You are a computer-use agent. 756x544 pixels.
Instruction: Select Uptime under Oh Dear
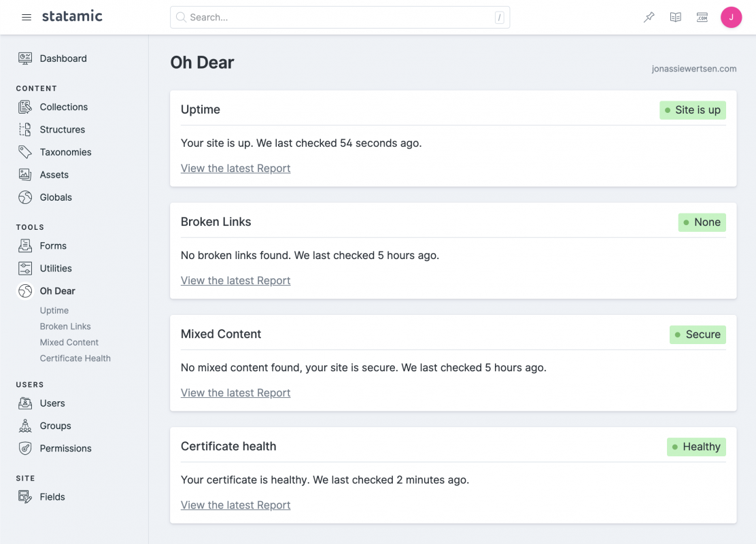point(54,310)
